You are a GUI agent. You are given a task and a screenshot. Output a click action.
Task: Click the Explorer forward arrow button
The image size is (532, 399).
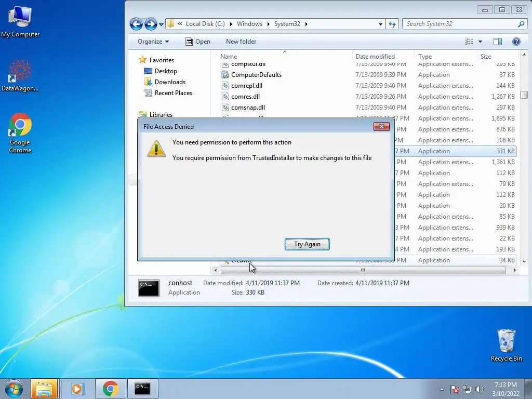coord(151,24)
